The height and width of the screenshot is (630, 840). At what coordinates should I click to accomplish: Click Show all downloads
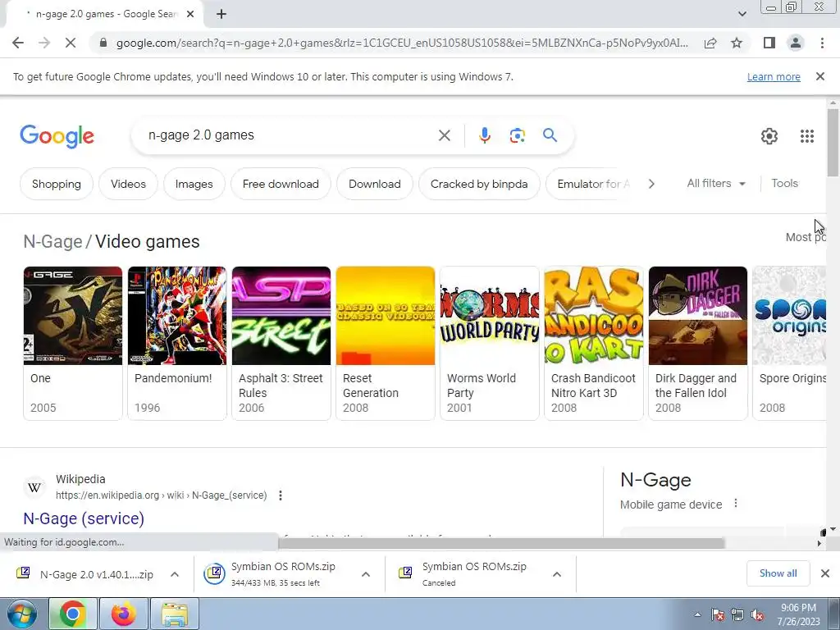[x=778, y=573]
